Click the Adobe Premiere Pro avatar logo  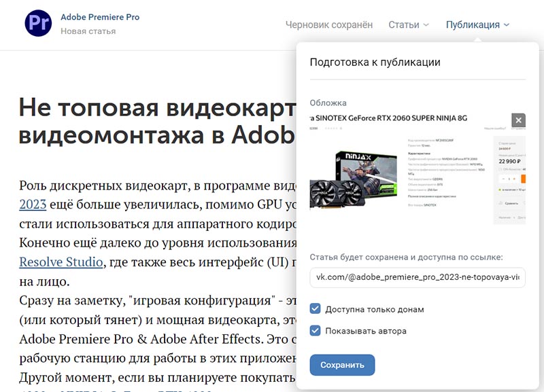[x=38, y=23]
